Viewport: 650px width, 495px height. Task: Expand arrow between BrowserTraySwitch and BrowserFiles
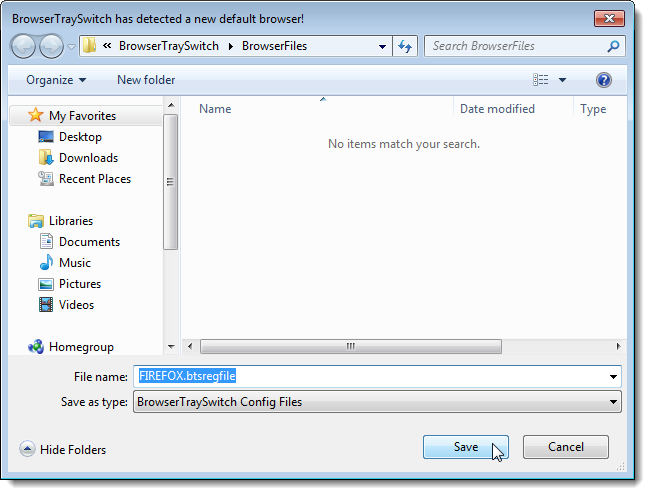[230, 46]
